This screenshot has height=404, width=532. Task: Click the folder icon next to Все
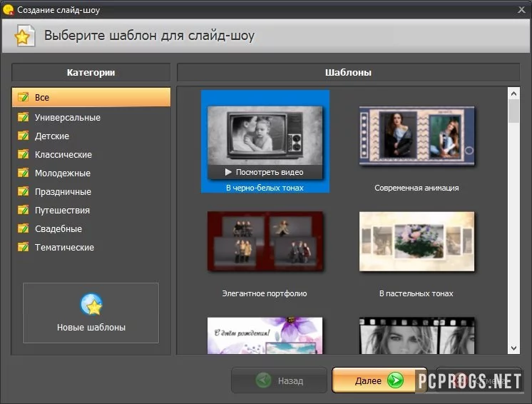(x=23, y=97)
